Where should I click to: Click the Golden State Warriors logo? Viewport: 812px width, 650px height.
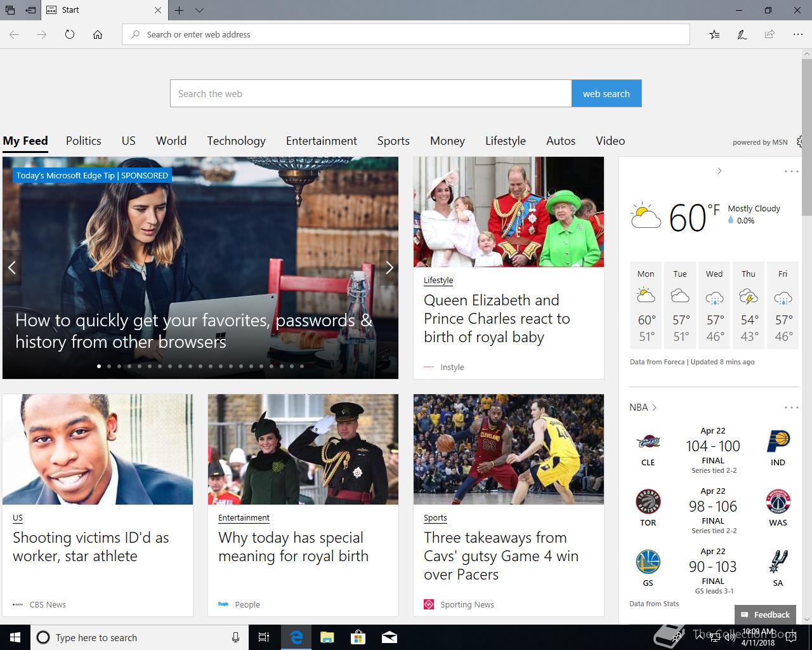[x=648, y=562]
